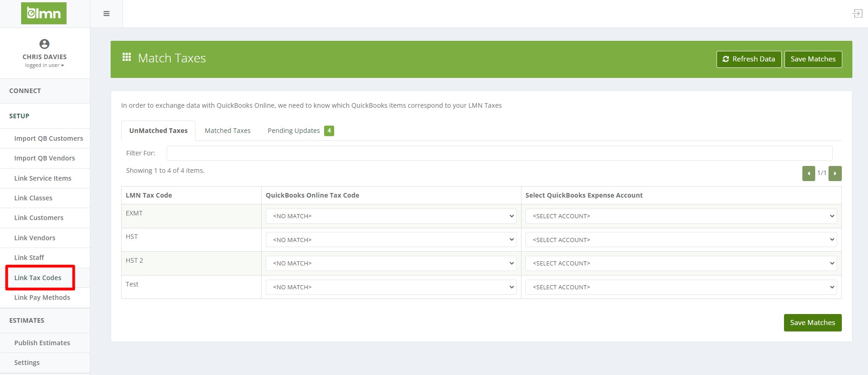Switch to the UnMatched Taxes tab
This screenshot has width=868, height=375.
(158, 131)
